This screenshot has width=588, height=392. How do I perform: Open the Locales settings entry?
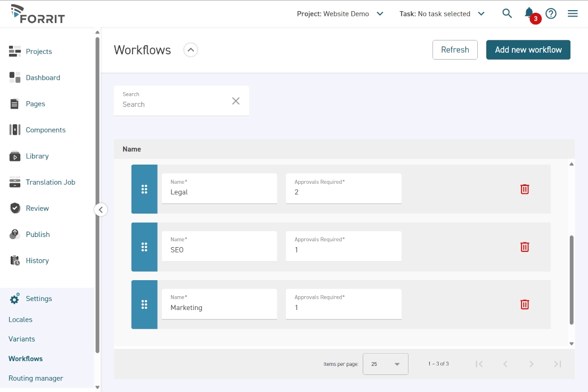tap(20, 319)
